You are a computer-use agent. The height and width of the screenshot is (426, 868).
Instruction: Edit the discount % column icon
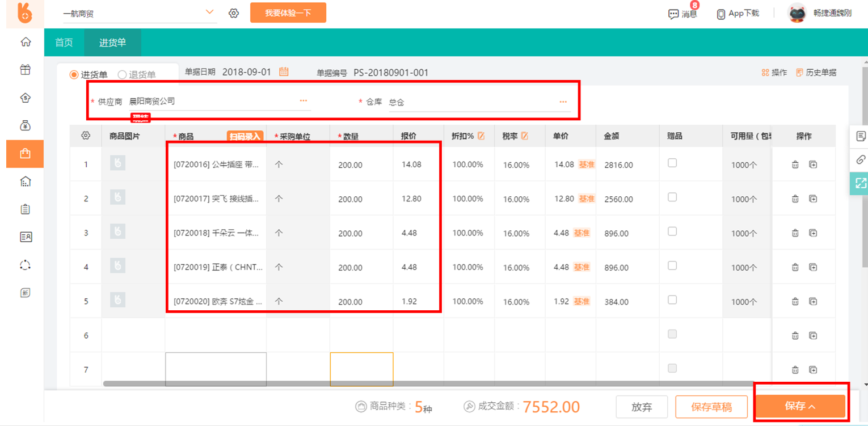tap(481, 136)
